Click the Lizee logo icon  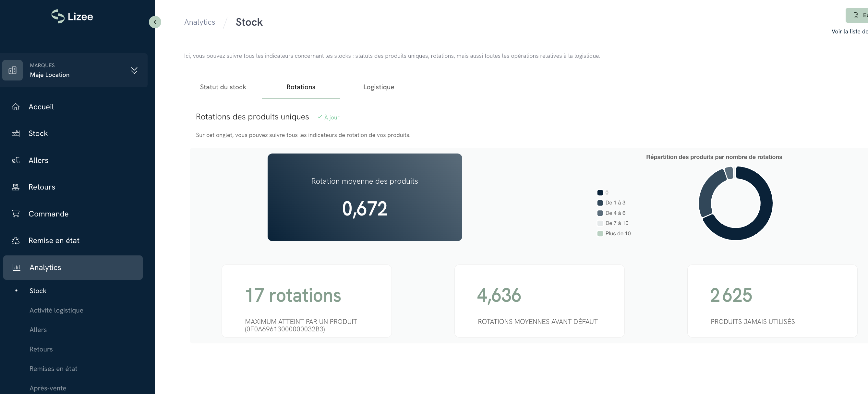pos(58,16)
